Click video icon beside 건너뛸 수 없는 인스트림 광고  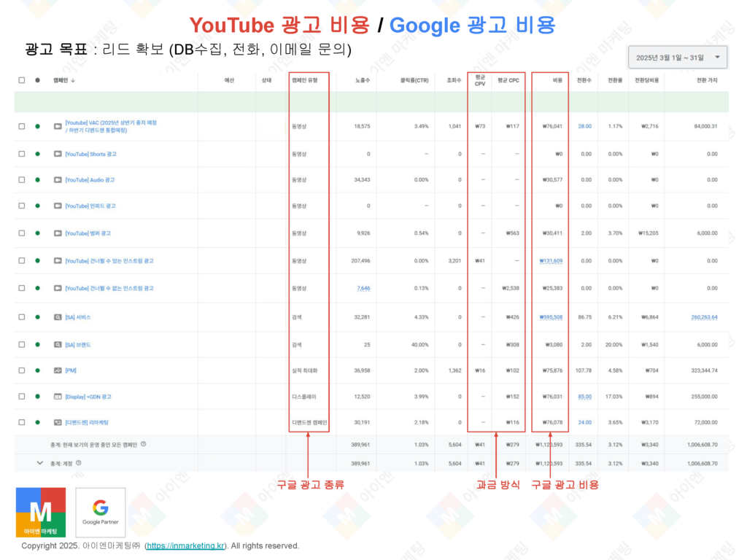(58, 288)
